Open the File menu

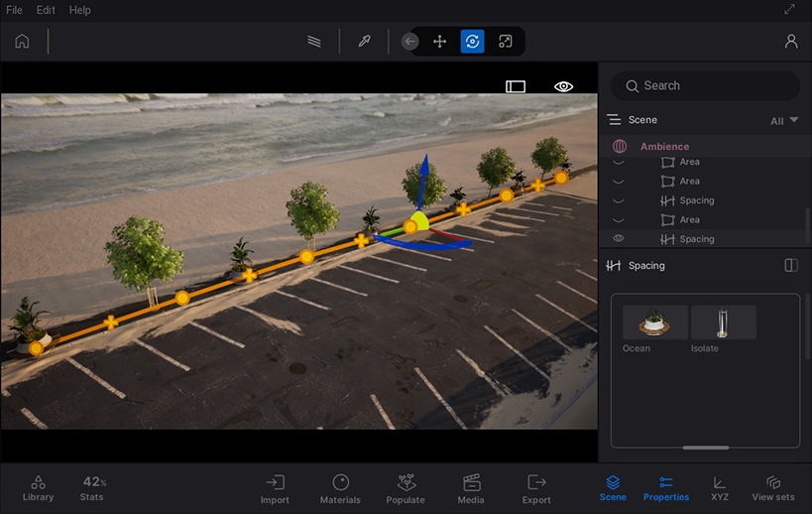point(14,10)
